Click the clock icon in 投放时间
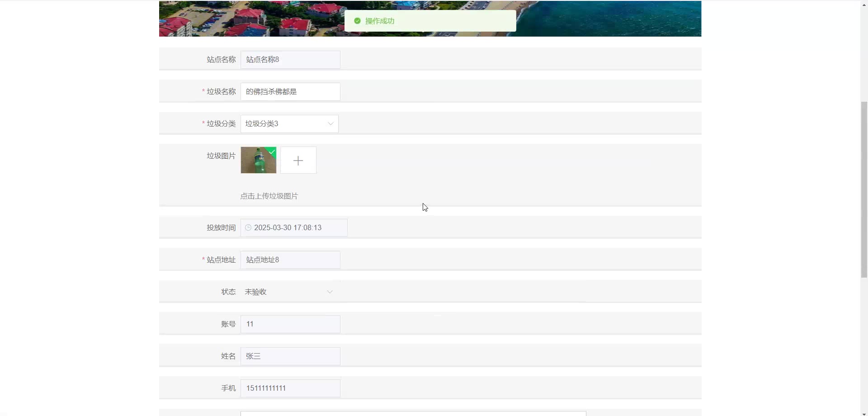Screen dimensions: 868x416 [248, 228]
